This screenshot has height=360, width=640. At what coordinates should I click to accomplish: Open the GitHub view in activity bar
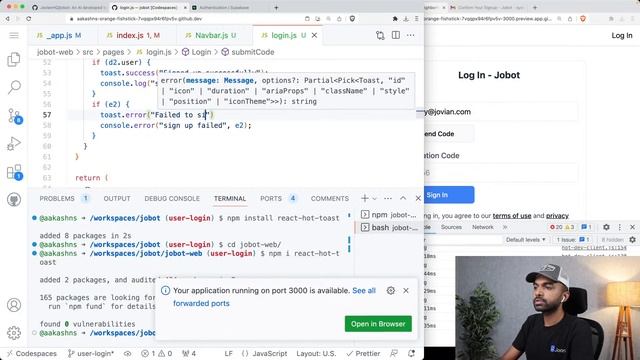14,200
